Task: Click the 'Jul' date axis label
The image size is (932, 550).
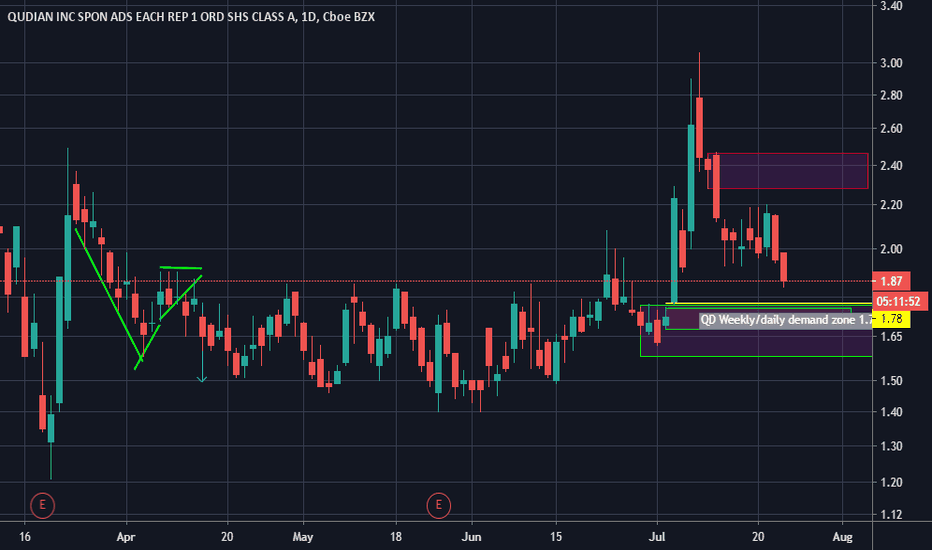Action: click(657, 537)
